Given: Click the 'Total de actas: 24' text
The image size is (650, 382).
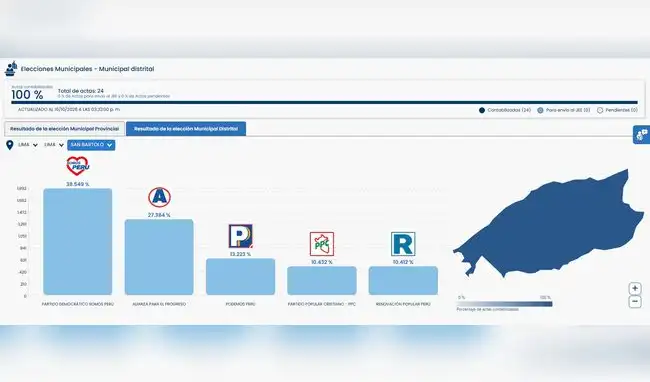Looking at the screenshot, I should [x=80, y=91].
